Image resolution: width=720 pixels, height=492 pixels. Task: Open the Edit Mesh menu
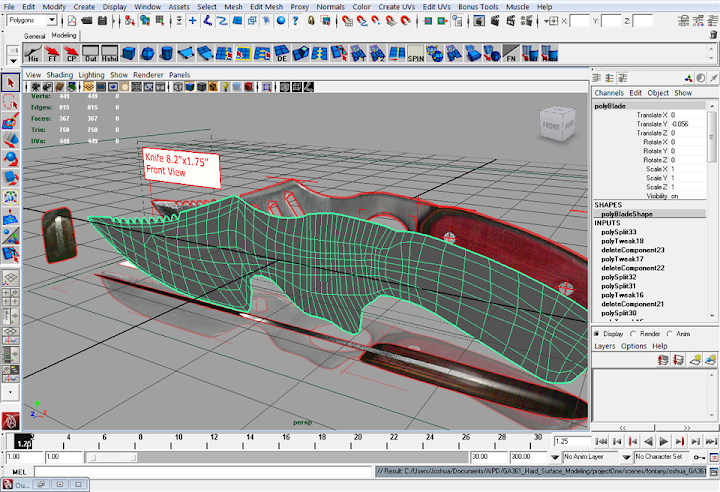pyautogui.click(x=266, y=6)
